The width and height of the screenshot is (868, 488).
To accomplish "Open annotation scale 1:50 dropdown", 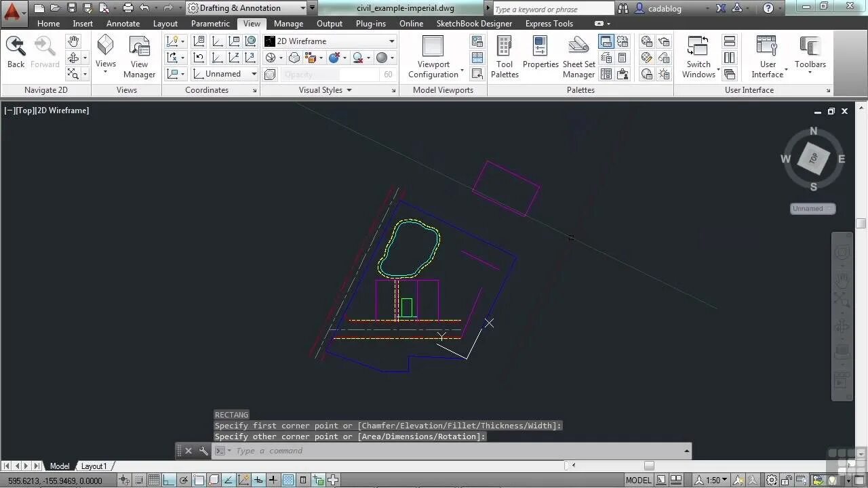I will 712,480.
